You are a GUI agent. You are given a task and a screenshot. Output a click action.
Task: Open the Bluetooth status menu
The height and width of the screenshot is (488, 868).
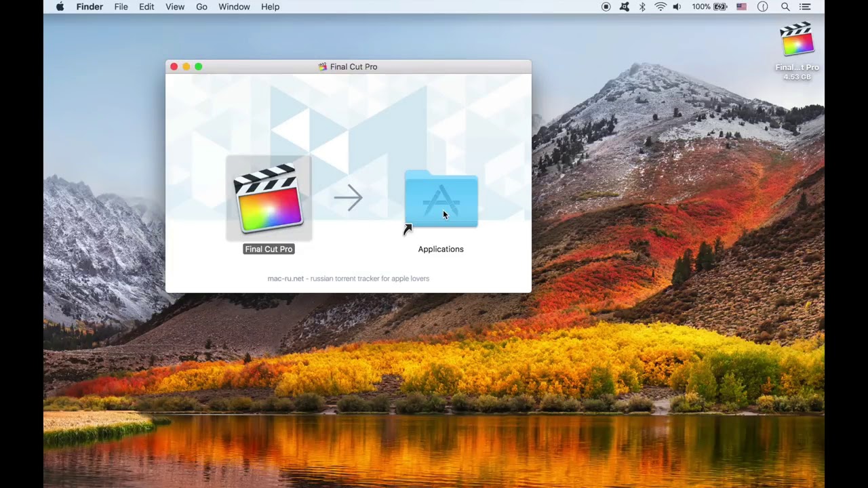point(642,7)
